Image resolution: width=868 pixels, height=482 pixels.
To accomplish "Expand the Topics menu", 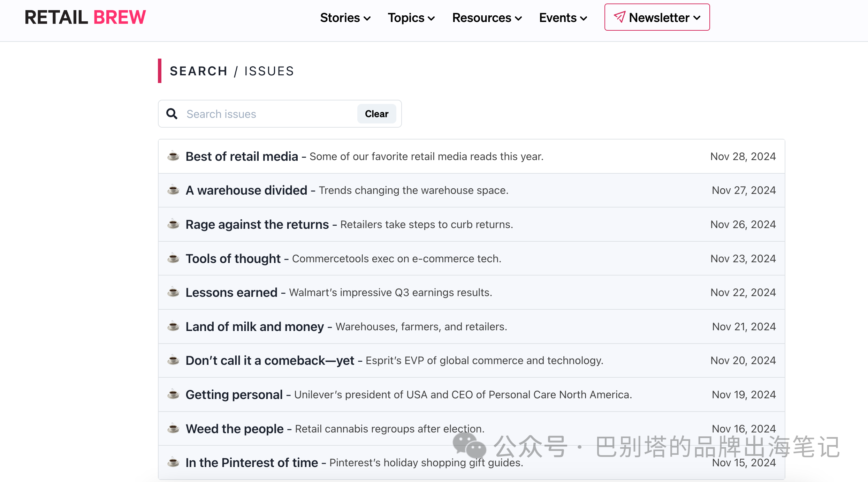I will (x=411, y=18).
